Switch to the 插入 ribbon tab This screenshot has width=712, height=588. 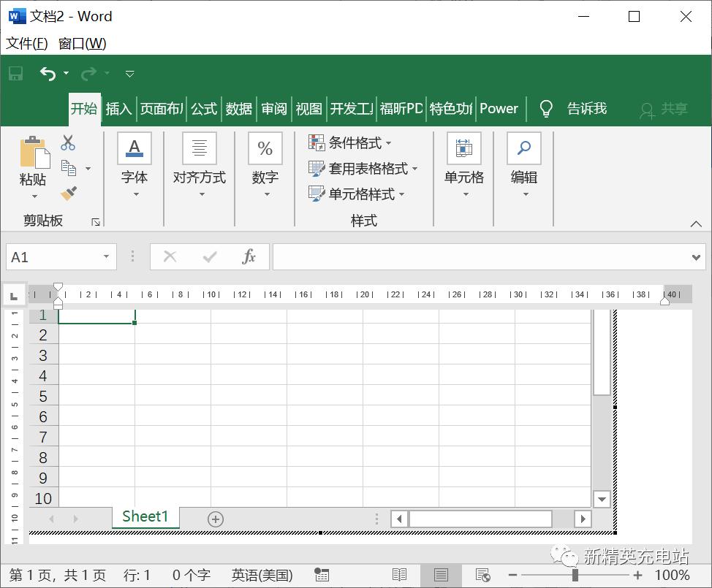[x=118, y=108]
